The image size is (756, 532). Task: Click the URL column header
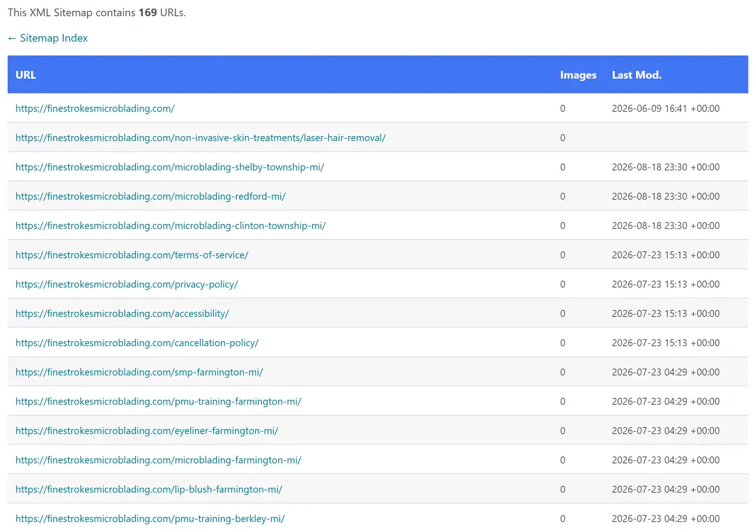pyautogui.click(x=26, y=75)
